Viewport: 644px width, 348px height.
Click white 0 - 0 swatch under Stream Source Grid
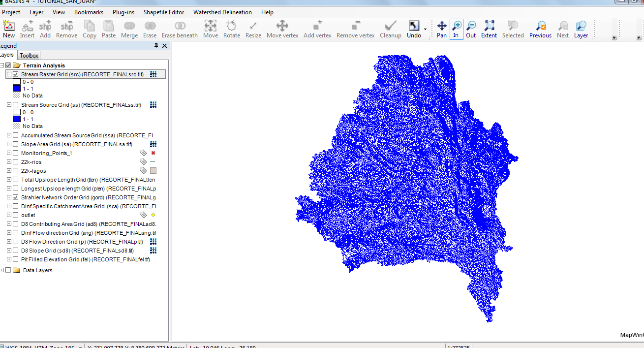point(17,112)
